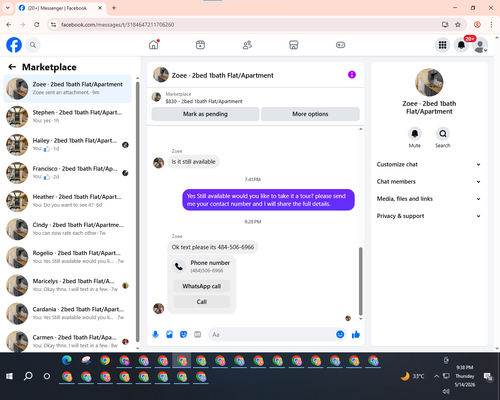Bookmark page with the star icon
Screen dimensions: 500x400
[458, 25]
